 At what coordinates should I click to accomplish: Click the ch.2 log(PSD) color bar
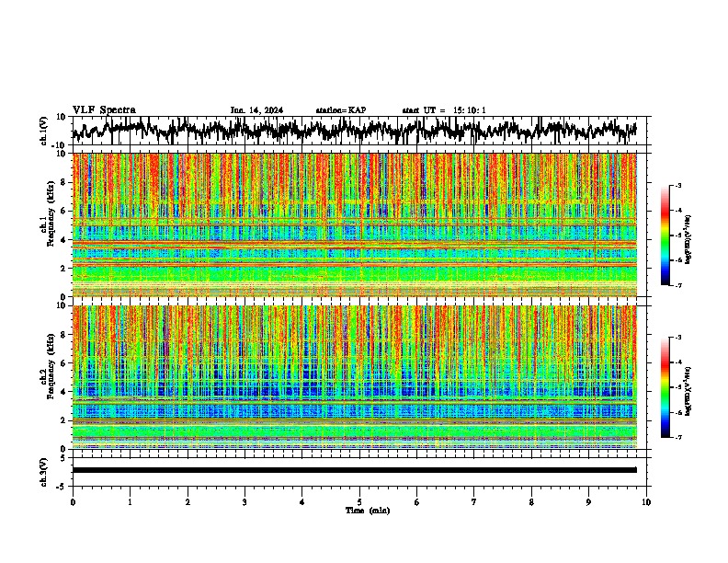tap(665, 387)
